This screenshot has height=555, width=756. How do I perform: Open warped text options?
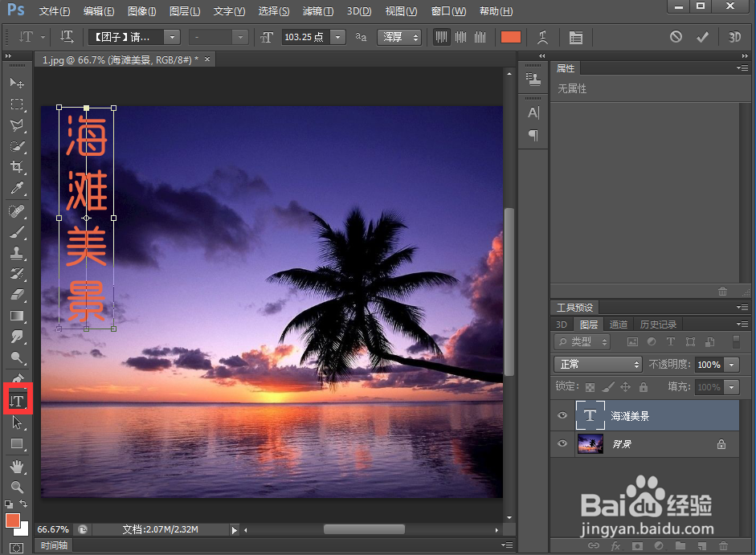click(543, 37)
